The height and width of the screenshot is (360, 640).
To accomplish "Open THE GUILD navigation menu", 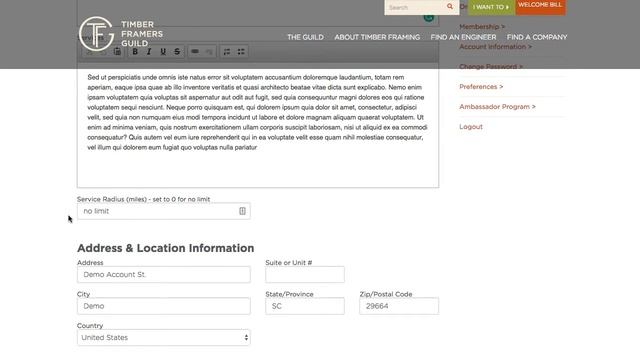I will click(x=305, y=37).
